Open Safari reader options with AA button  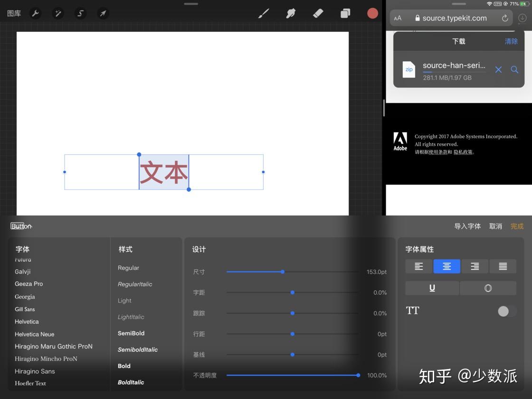point(398,18)
